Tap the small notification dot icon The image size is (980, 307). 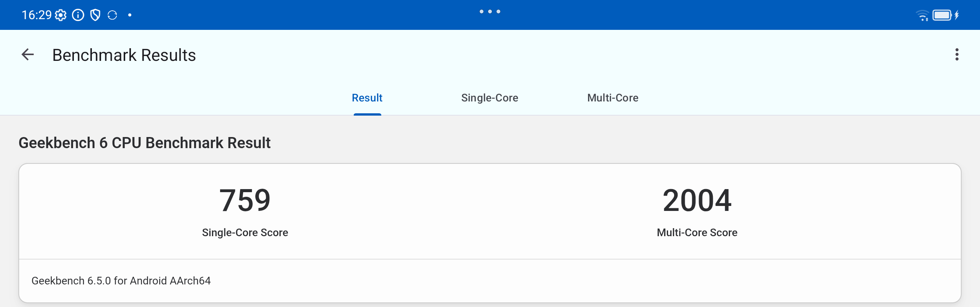(x=130, y=15)
